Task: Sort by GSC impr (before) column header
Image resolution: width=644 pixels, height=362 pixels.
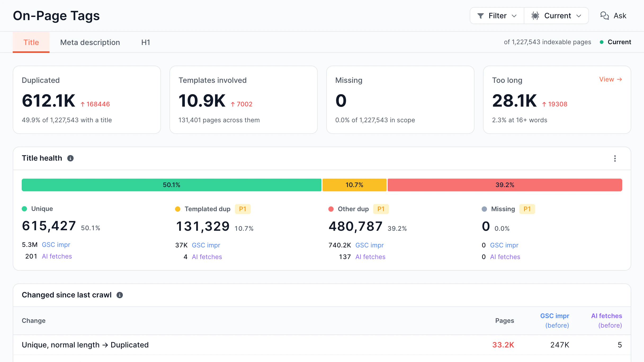Action: pyautogui.click(x=555, y=321)
